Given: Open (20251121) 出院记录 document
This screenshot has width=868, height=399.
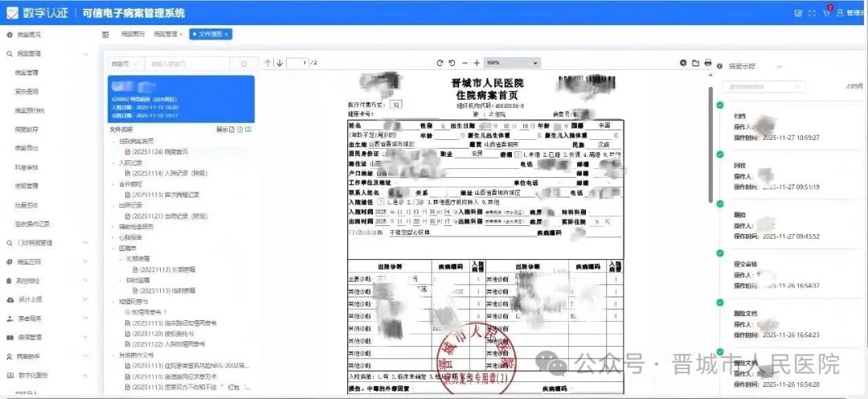Looking at the screenshot, I should coord(166,216).
